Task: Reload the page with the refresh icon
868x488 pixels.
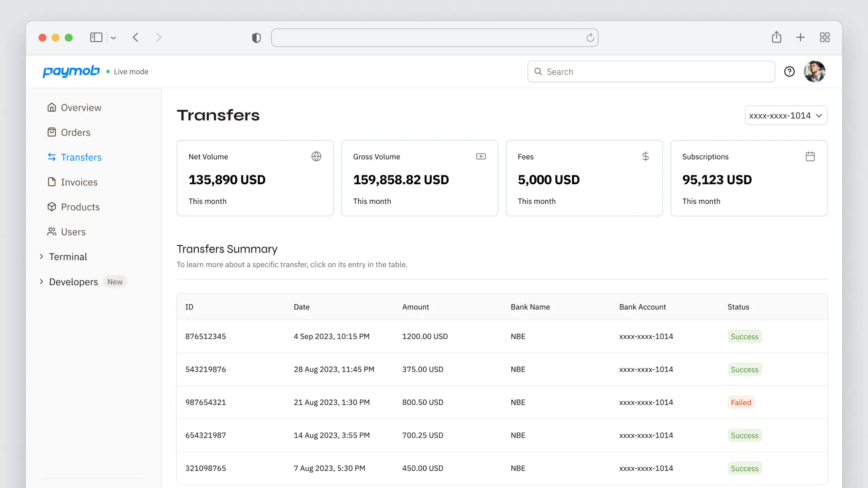Action: (590, 38)
